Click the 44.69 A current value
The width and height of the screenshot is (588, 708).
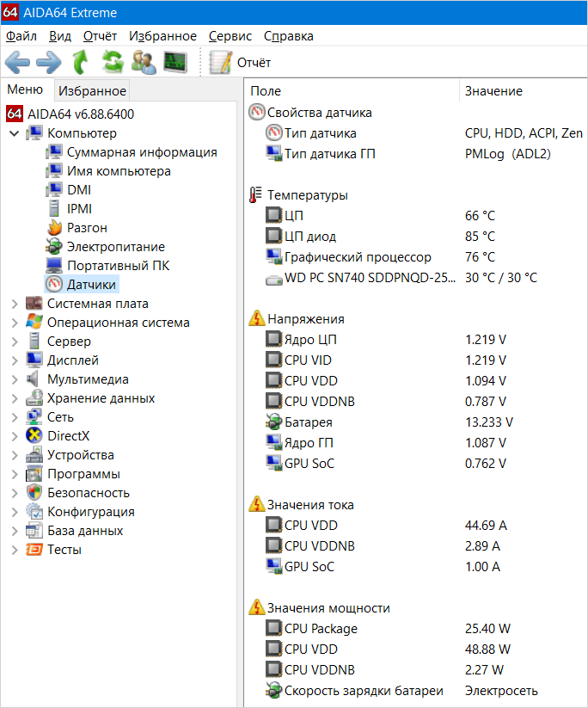point(486,525)
